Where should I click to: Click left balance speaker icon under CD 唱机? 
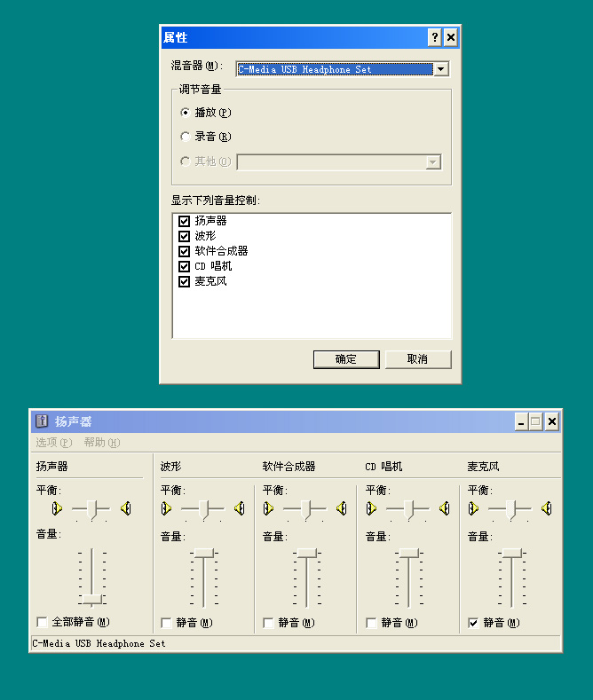(x=371, y=508)
